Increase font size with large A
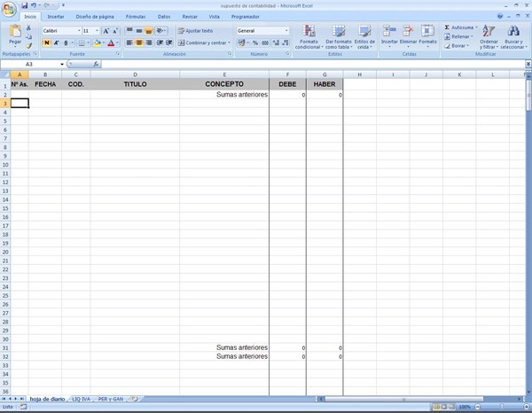The image size is (532, 413). (x=106, y=31)
